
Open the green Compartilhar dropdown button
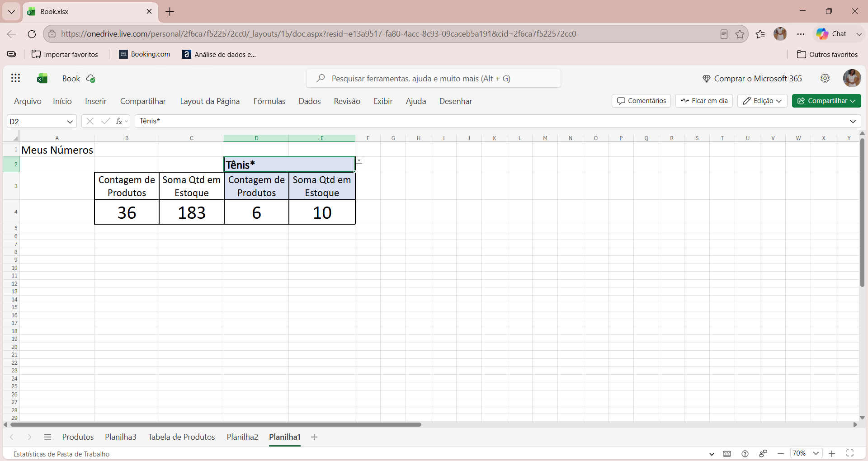point(826,101)
